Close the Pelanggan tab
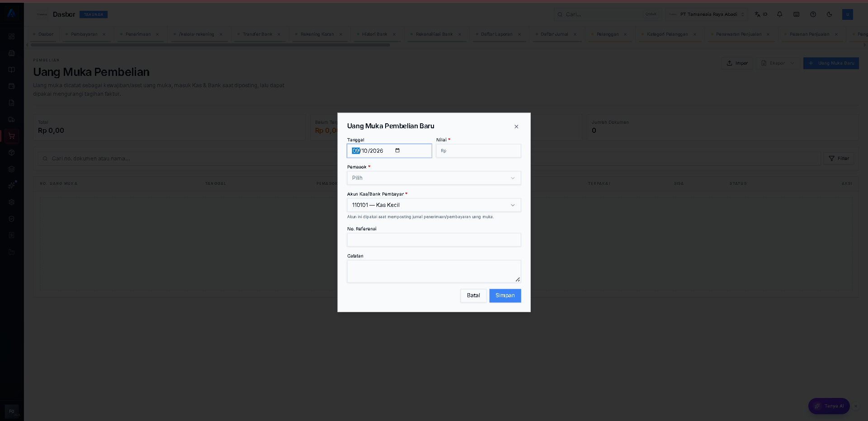 tap(625, 34)
